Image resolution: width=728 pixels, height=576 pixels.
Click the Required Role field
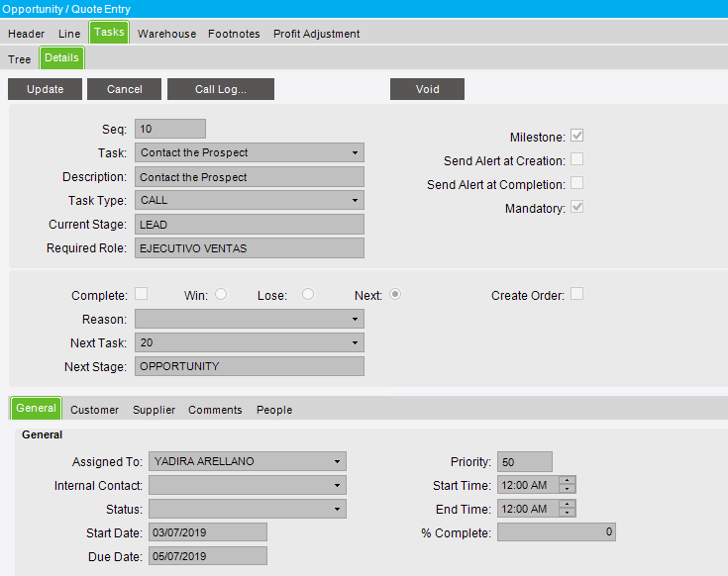(250, 248)
